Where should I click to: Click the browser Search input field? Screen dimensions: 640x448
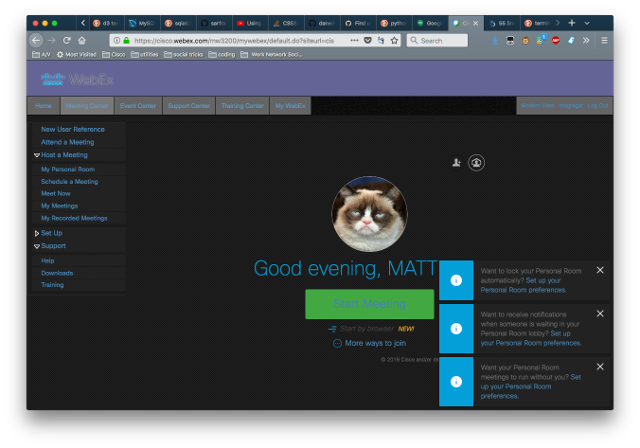[437, 40]
